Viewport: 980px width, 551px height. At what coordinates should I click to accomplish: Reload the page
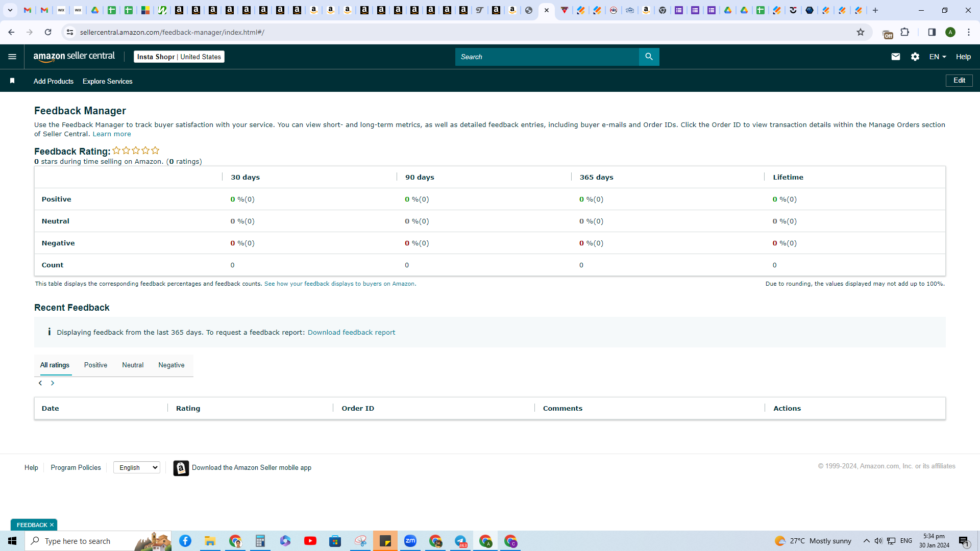tap(48, 32)
